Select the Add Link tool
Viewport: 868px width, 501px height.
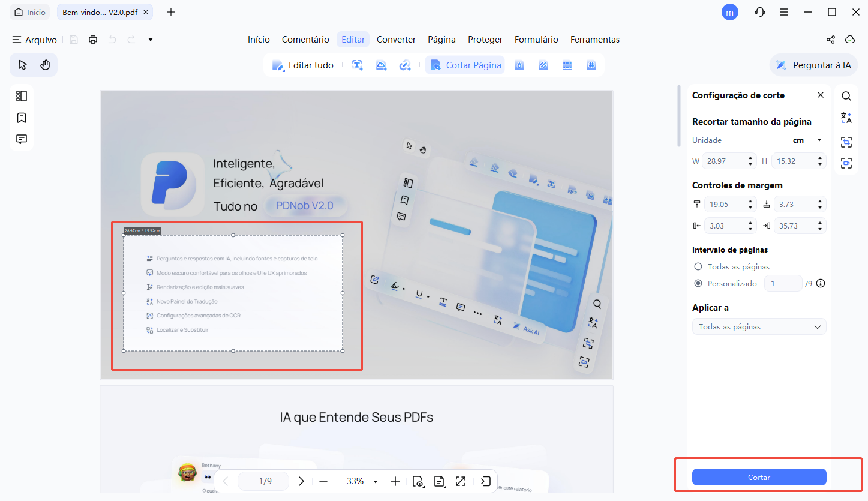405,65
